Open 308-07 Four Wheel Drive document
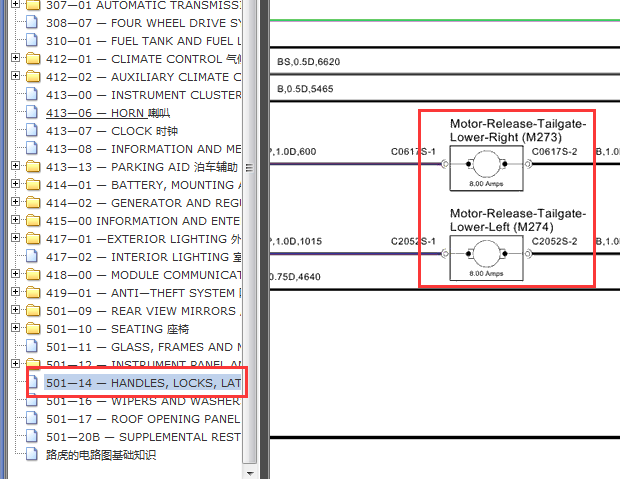The height and width of the screenshot is (479, 620). 144,23
